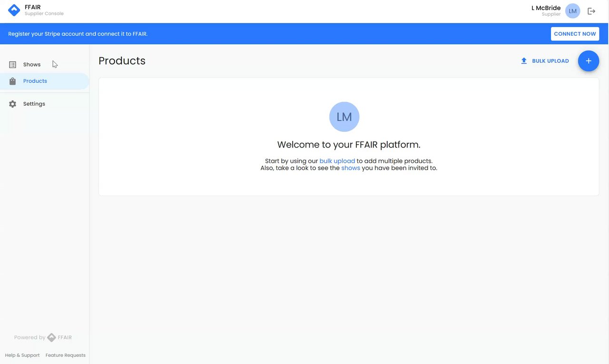Click the large LM avatar in welcome card

(344, 117)
